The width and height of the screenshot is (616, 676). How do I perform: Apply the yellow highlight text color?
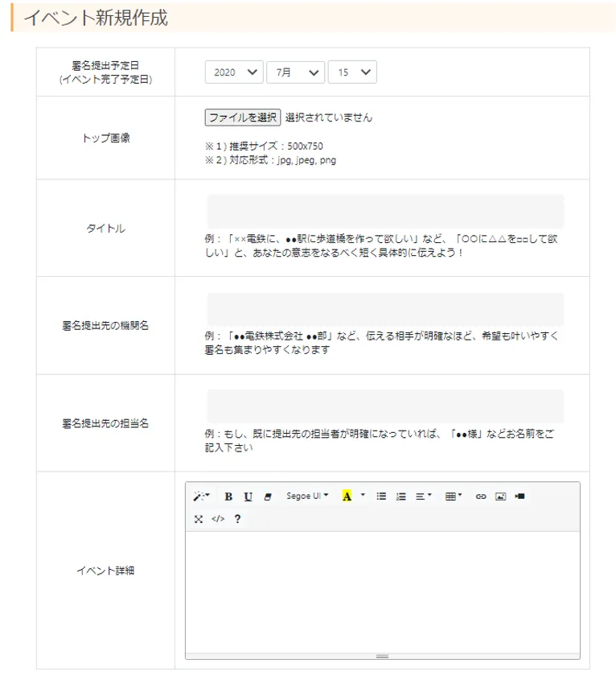(347, 497)
